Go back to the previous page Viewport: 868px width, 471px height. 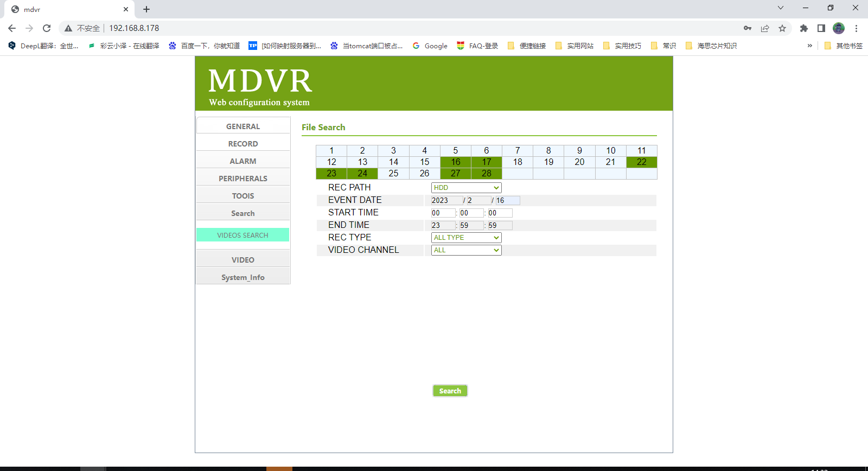pyautogui.click(x=12, y=28)
